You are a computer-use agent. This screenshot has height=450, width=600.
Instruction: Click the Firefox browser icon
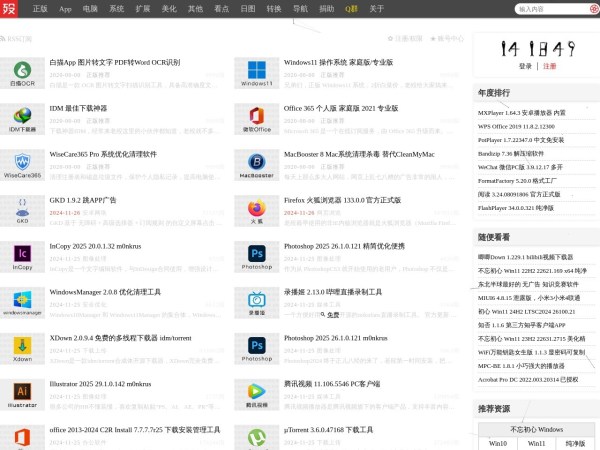[257, 211]
